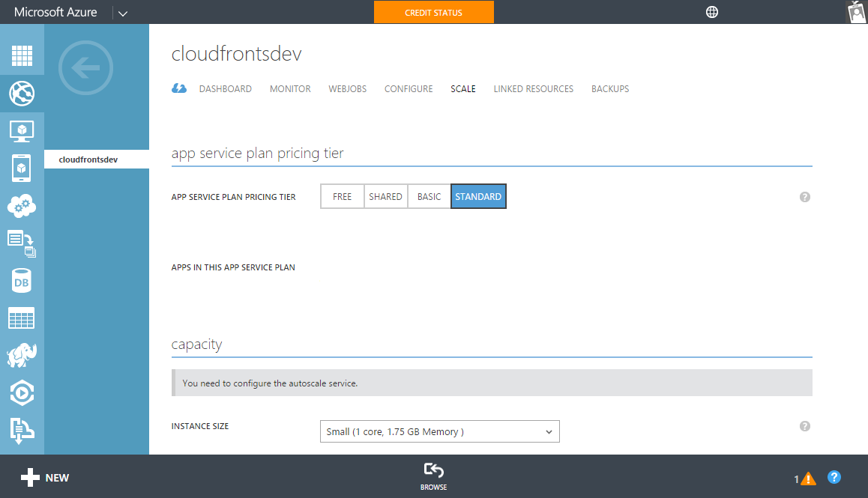Click the cloudfrontsdev page title
This screenshot has height=498, width=868.
236,54
